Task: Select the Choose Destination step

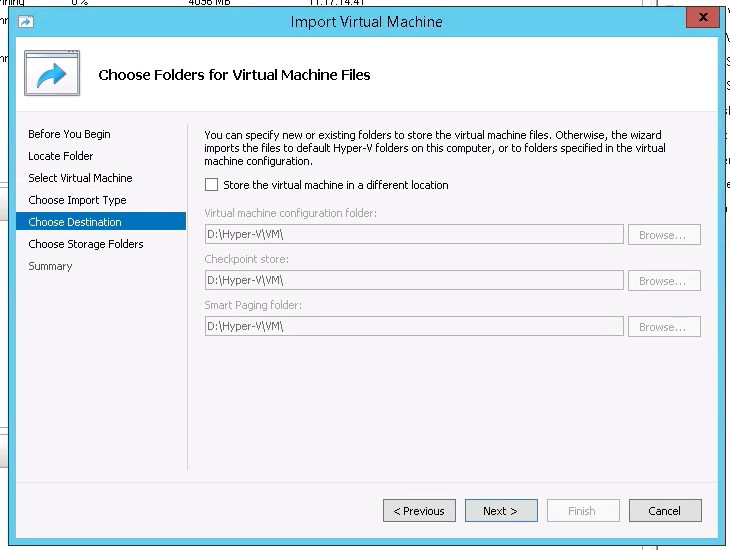Action: (101, 222)
